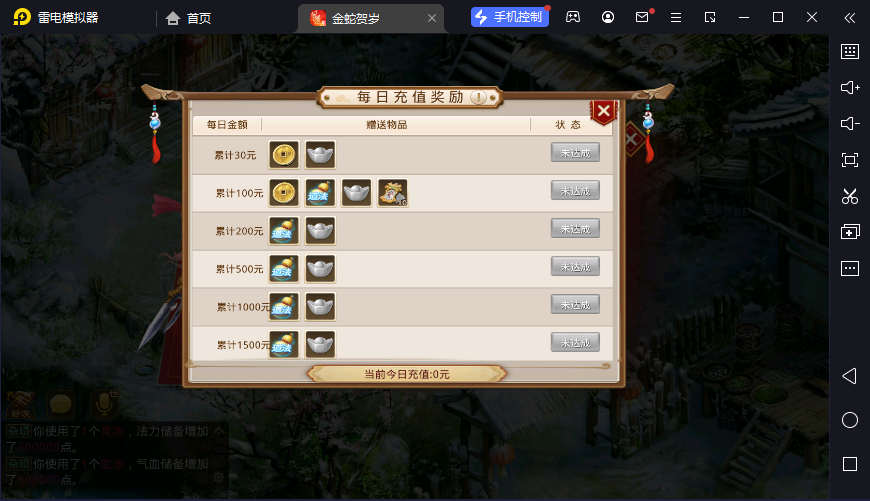Click the info icon beside 每日充值奖励 title

coord(478,98)
